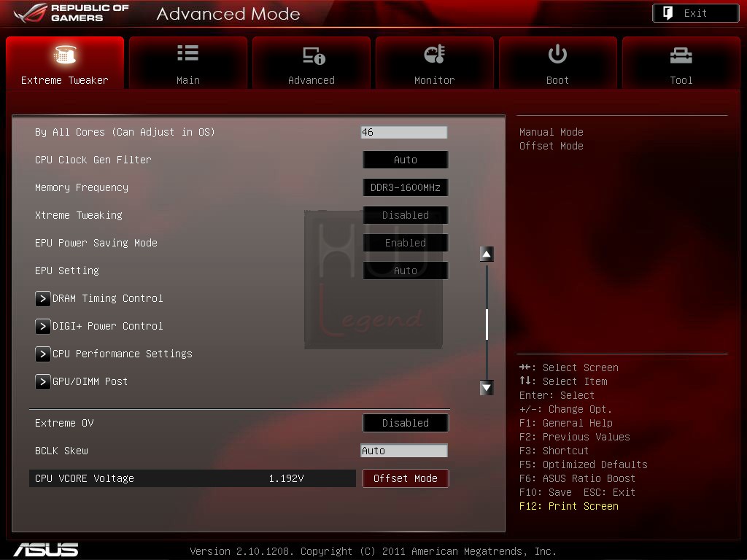
Task: Expand DRAM Timing Control submenu arrow
Action: pyautogui.click(x=43, y=298)
